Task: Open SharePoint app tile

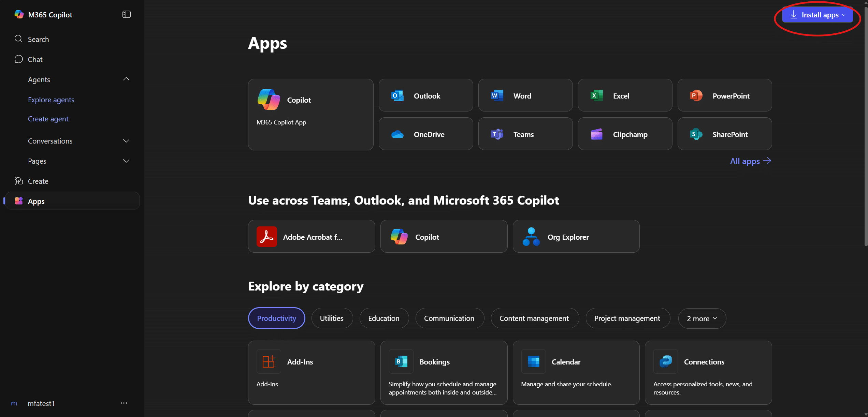Action: 724,134
